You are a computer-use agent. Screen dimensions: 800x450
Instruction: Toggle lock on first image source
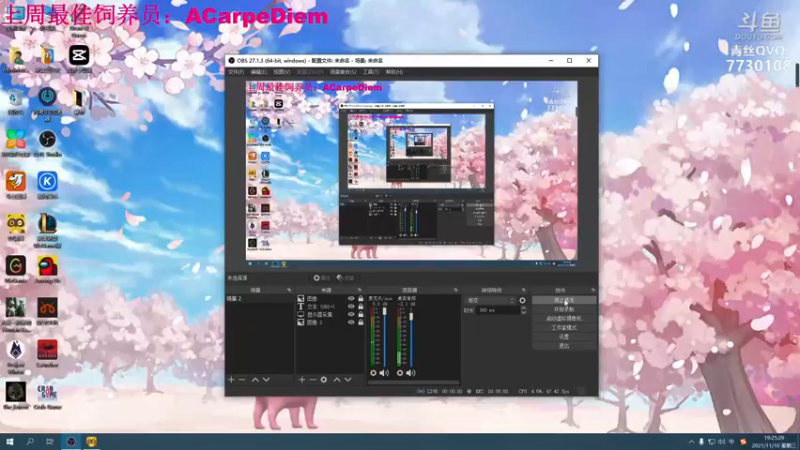click(x=361, y=298)
